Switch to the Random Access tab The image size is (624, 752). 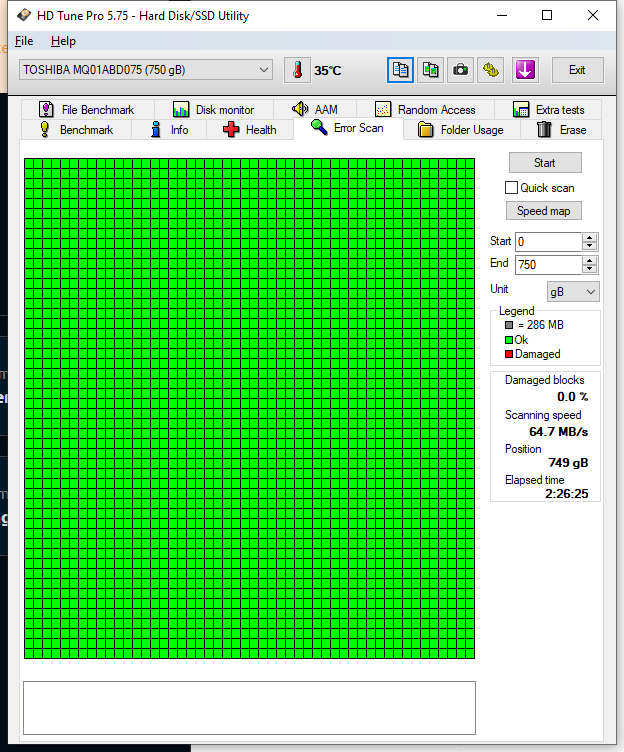(425, 110)
